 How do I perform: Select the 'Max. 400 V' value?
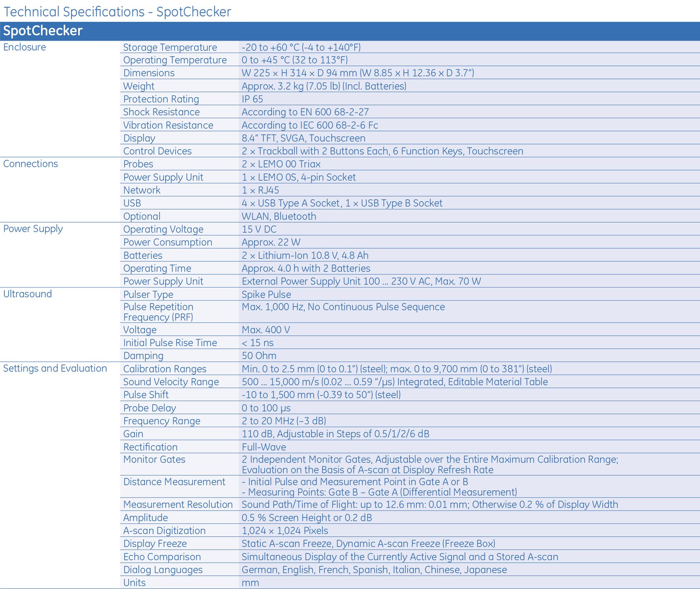coord(266,330)
